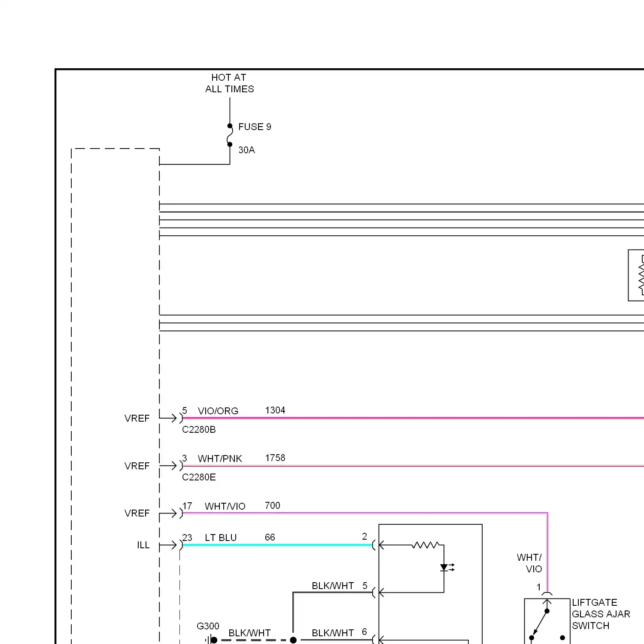Click the resistor symbol at pin 2
Screen dimensions: 644x644
pyautogui.click(x=425, y=545)
